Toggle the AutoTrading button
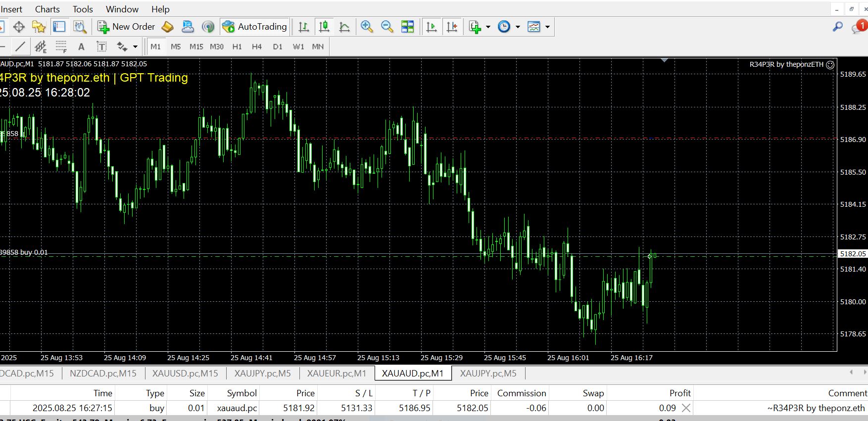 click(255, 27)
